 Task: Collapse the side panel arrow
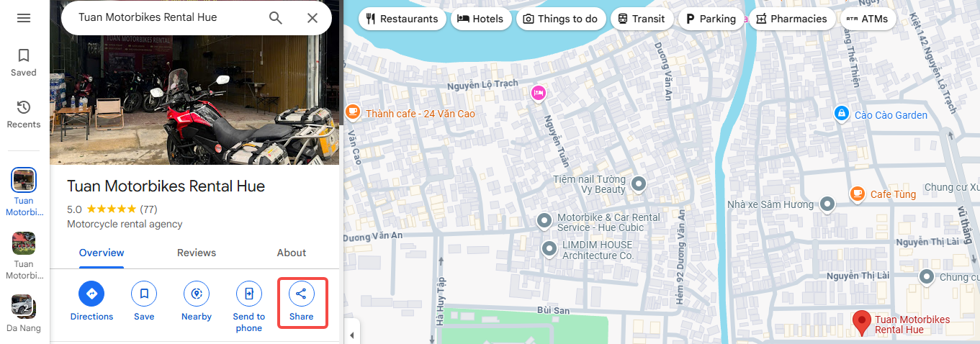tap(351, 335)
